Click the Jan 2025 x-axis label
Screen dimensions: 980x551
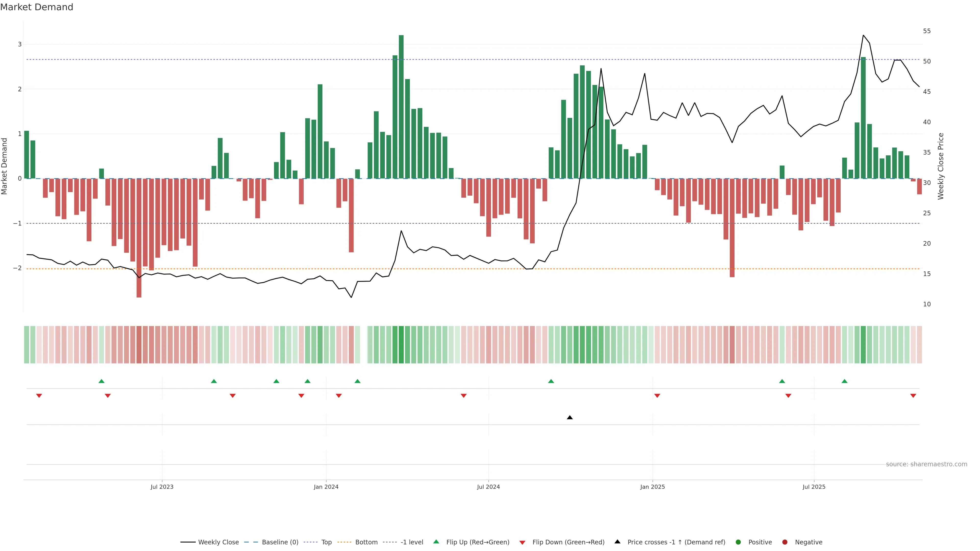pos(653,487)
